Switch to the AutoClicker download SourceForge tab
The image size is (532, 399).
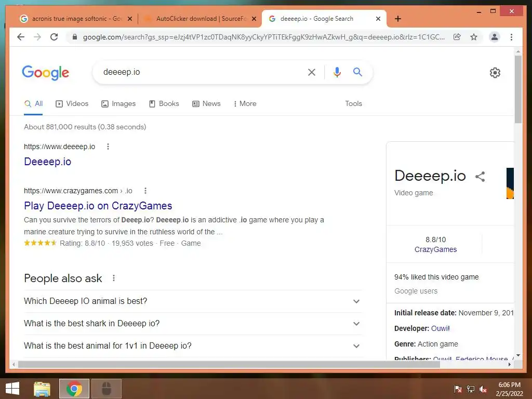(200, 19)
